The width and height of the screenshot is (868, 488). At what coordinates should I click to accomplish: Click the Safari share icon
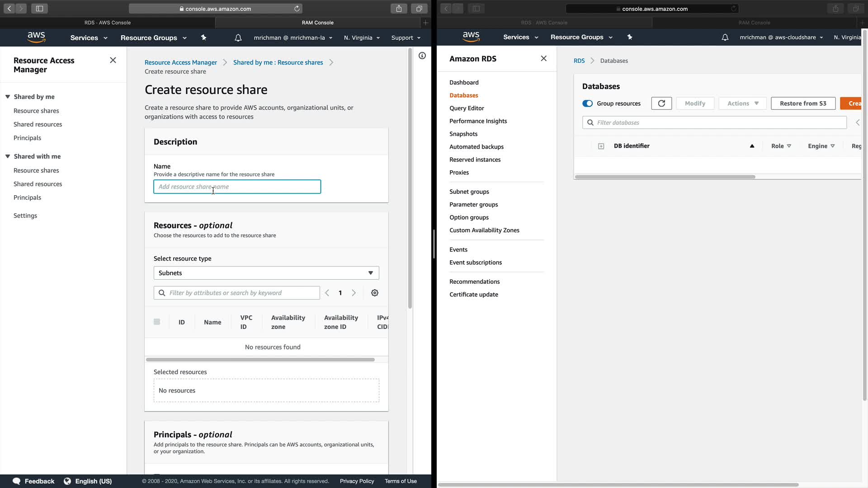pyautogui.click(x=398, y=9)
